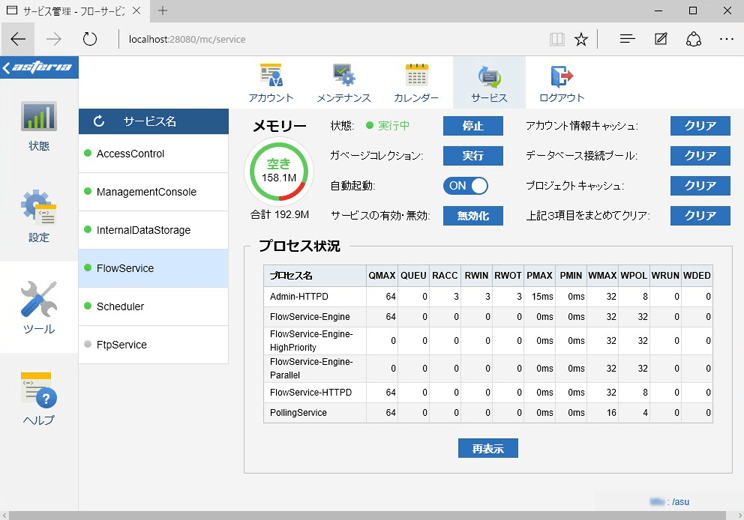Toggle the 自動起動 ON switch
The width and height of the screenshot is (744, 520).
[465, 186]
